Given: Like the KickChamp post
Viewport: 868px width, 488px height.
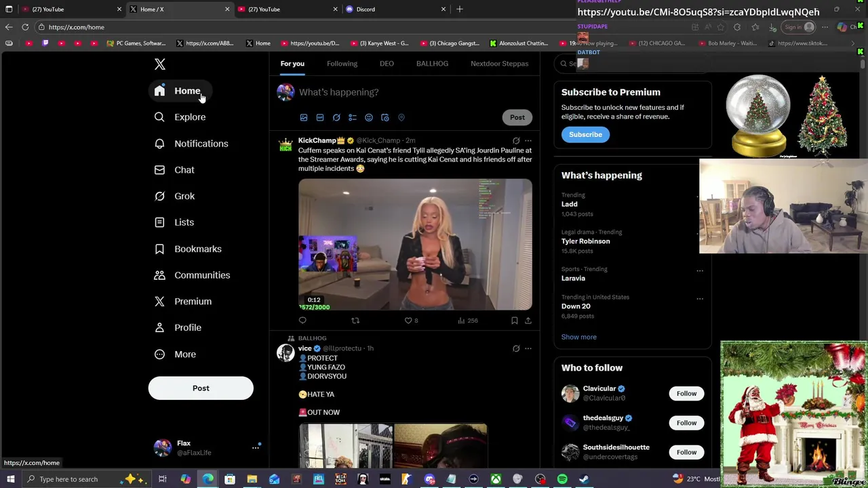Looking at the screenshot, I should tap(411, 321).
